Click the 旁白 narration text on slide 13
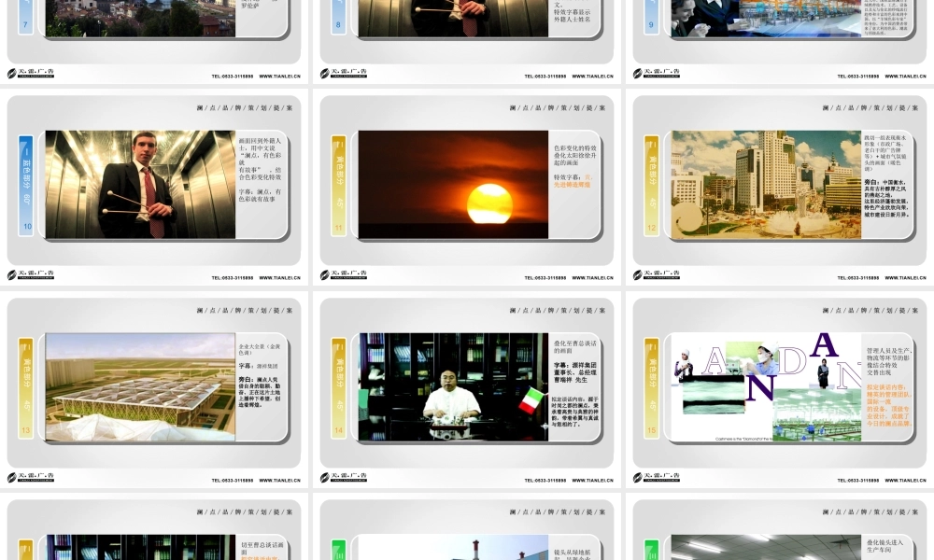This screenshot has width=934, height=560. tap(260, 392)
